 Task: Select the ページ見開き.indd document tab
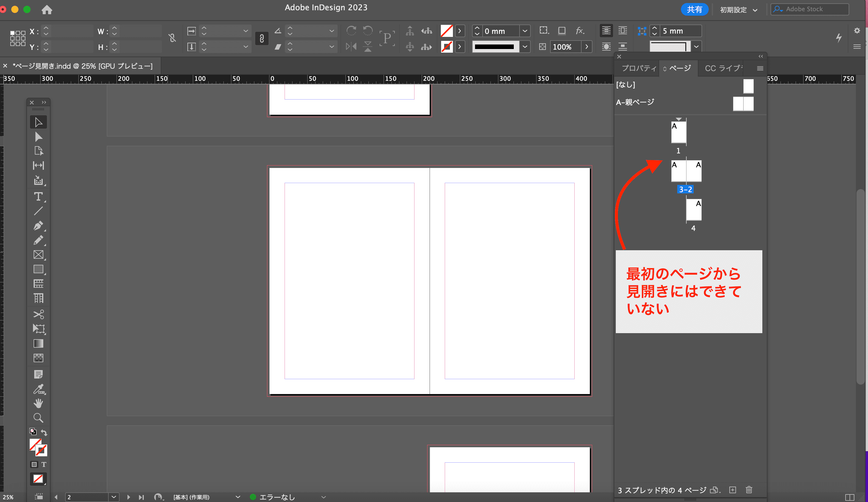click(x=83, y=66)
